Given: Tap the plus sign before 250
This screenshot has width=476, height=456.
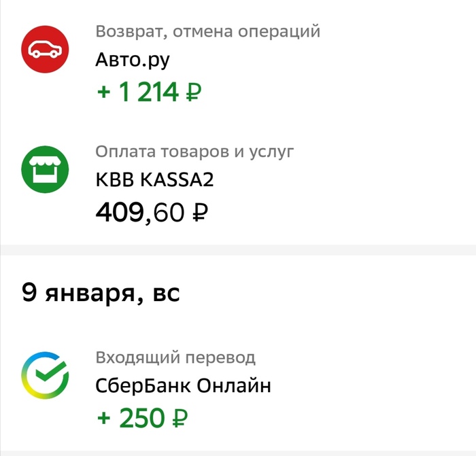Looking at the screenshot, I should pos(103,419).
